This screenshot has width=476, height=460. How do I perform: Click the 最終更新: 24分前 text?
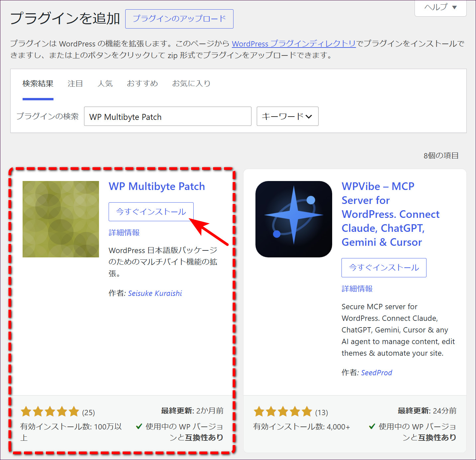[427, 411]
